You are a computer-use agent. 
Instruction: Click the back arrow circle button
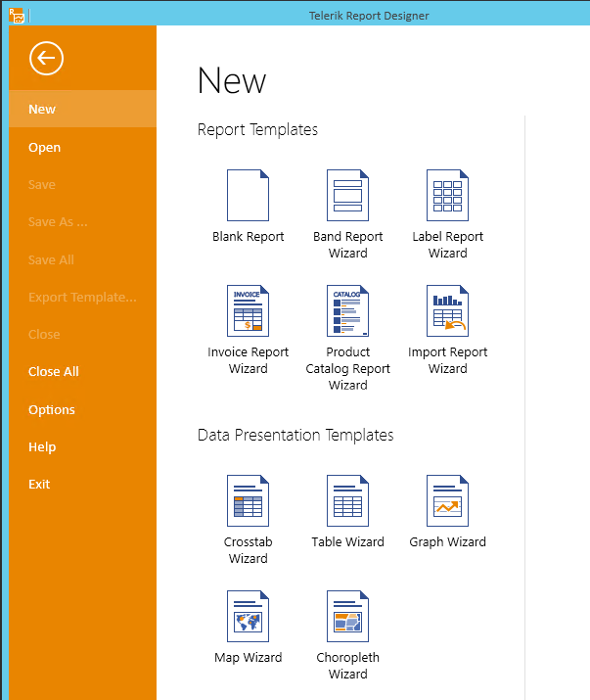(x=47, y=59)
